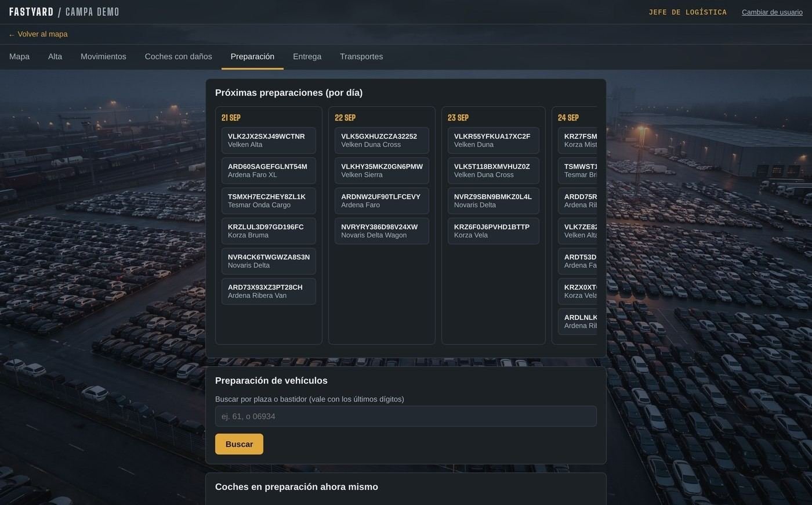Focus the plaza or bastidor search field
Screen dimensions: 812x505
tap(406, 416)
